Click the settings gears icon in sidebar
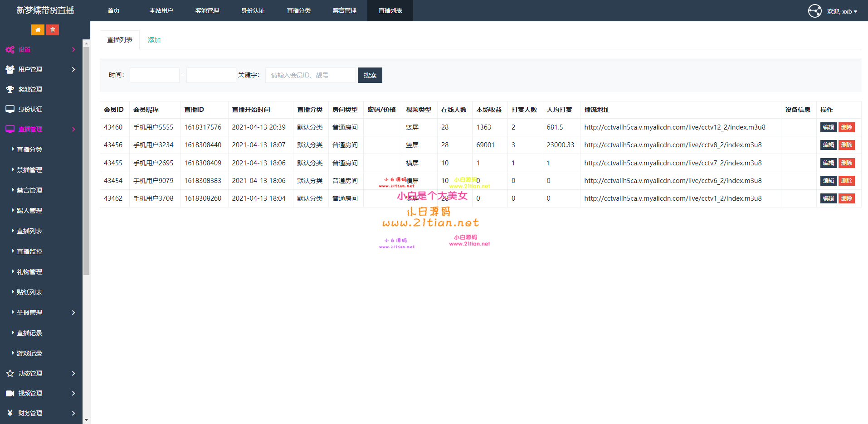Screen dimensions: 868x424 tap(10, 50)
